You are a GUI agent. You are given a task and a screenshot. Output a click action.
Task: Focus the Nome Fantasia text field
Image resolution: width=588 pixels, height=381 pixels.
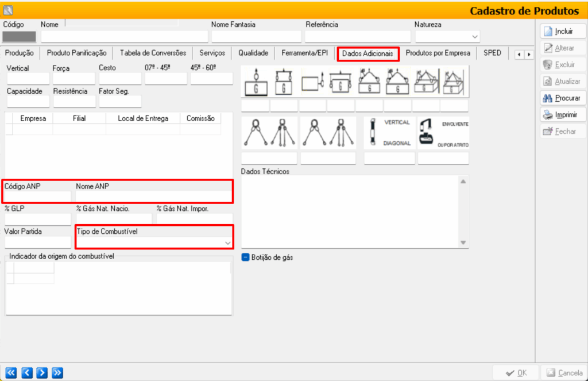255,37
